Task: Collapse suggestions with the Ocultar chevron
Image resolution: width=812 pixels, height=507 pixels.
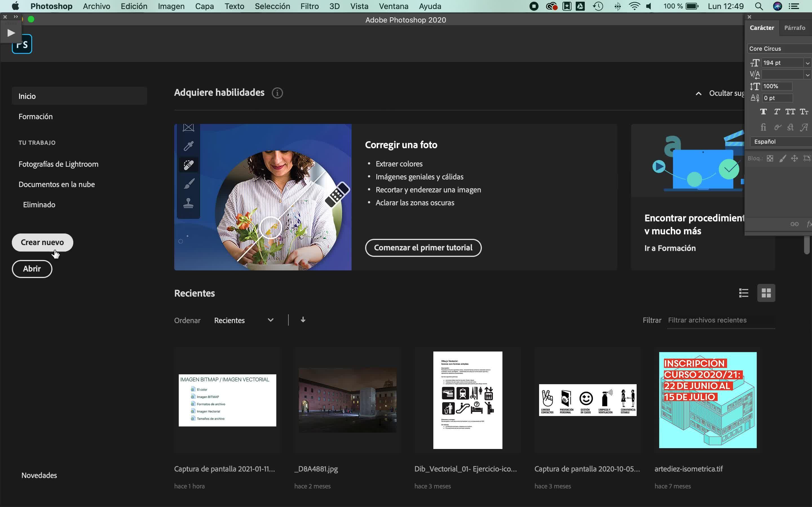Action: [x=699, y=94]
